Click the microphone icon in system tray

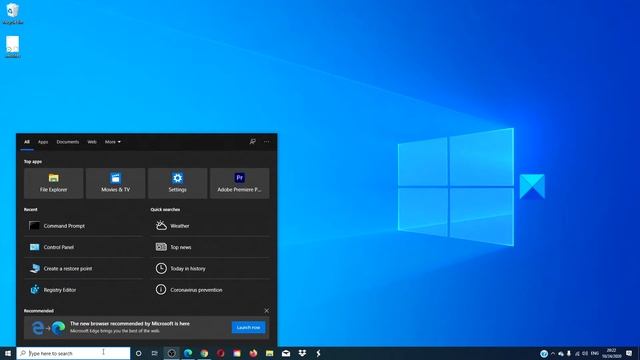coord(569,353)
